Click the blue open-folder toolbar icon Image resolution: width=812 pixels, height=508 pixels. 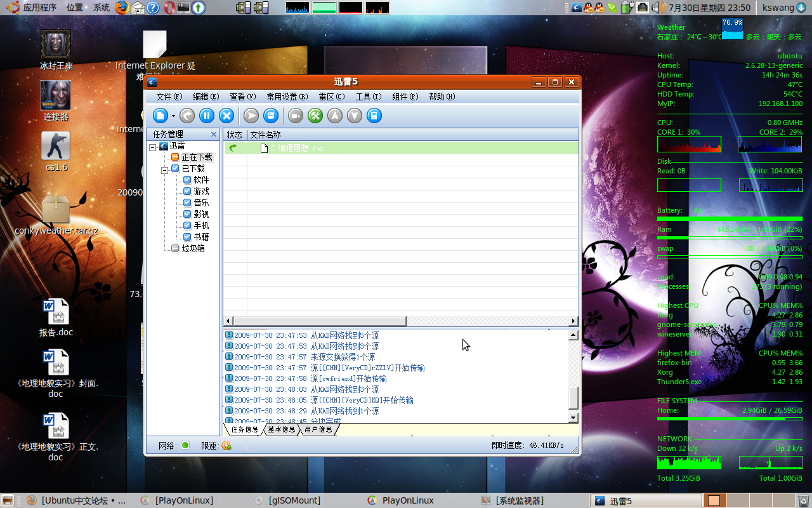270,116
